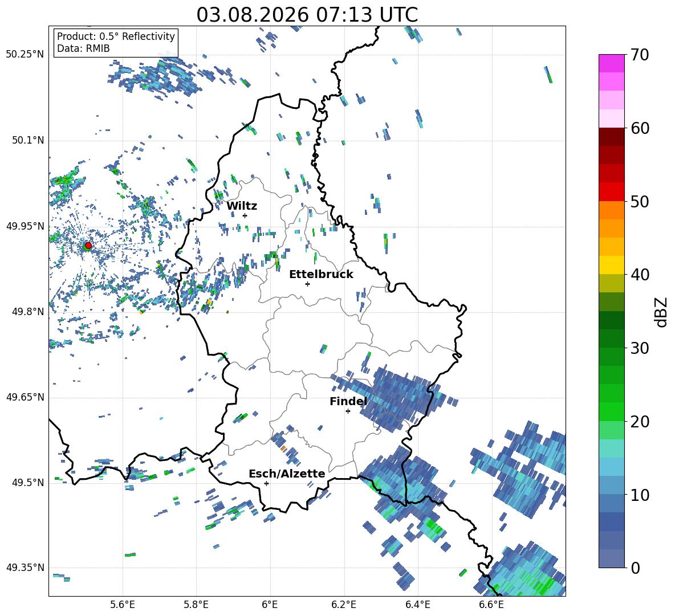Click the timestamp title 03.08.2026 07:13 UTC

coord(307,15)
